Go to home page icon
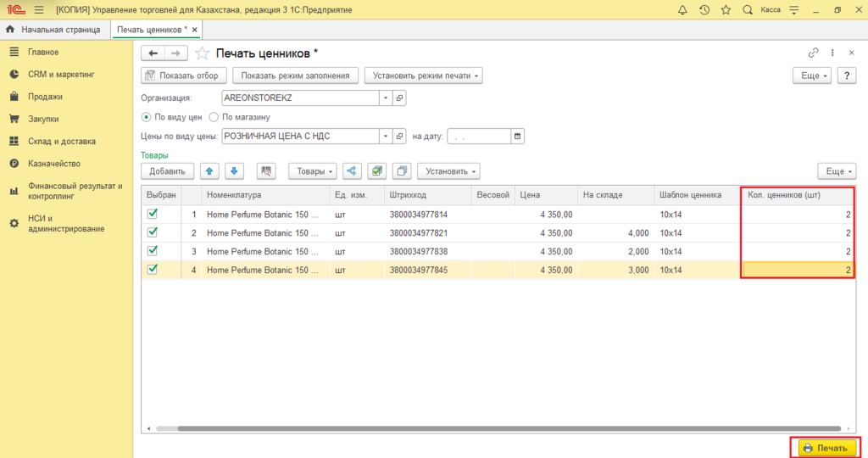The image size is (868, 458). (10, 30)
